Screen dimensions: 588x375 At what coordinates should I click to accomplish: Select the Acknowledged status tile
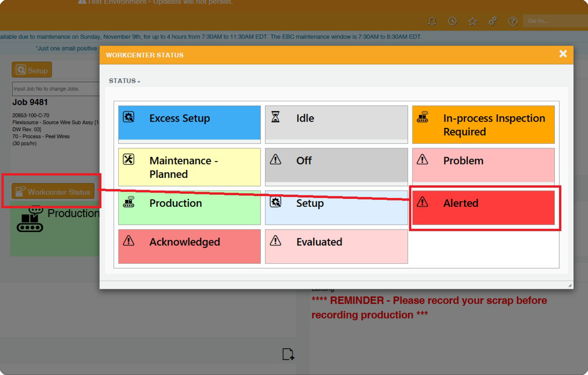click(x=189, y=246)
